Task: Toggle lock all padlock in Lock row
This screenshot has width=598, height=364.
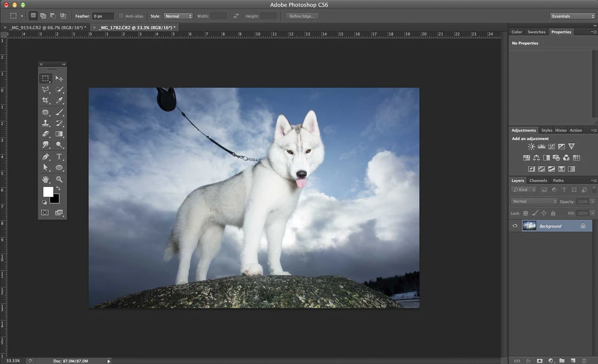Action: [553, 213]
